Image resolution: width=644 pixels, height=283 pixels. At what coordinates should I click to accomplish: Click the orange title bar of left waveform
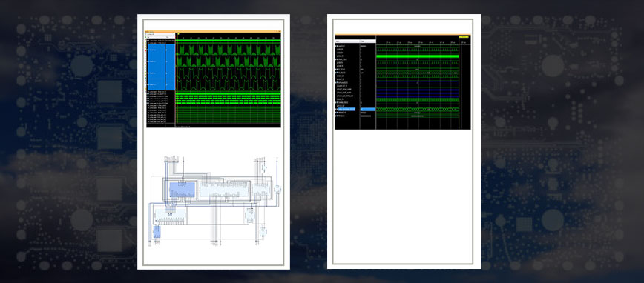[213, 31]
